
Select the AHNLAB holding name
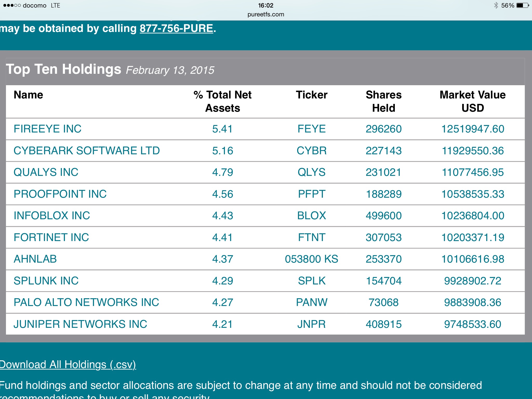pyautogui.click(x=35, y=259)
